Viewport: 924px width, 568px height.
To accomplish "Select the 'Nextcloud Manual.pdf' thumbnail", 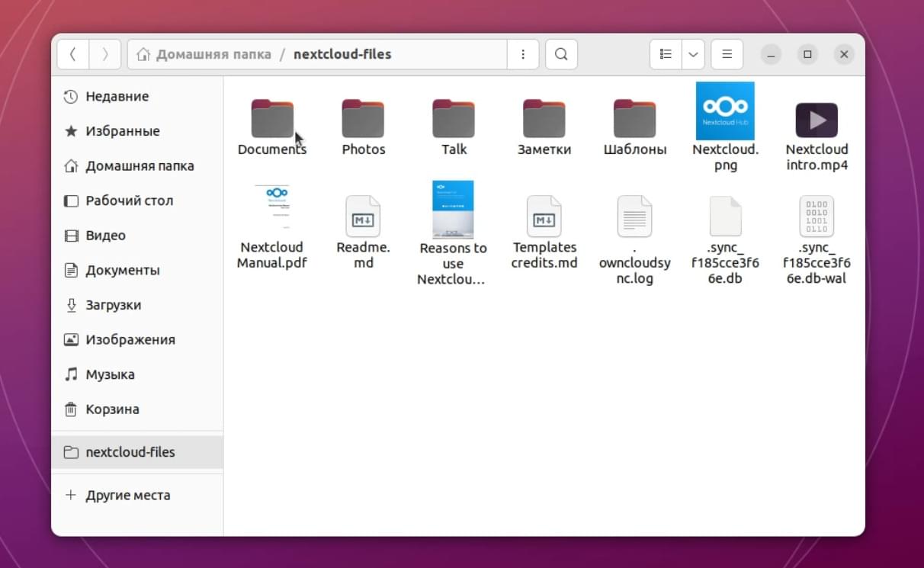I will [272, 207].
